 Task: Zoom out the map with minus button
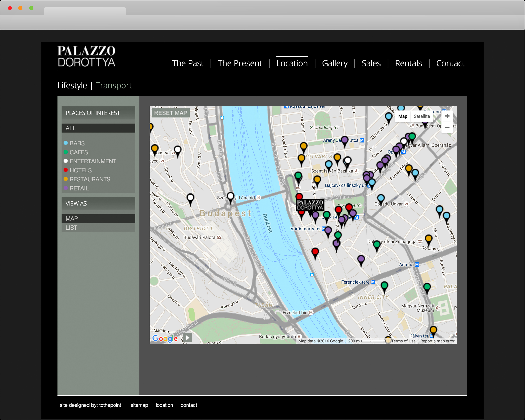click(x=447, y=127)
